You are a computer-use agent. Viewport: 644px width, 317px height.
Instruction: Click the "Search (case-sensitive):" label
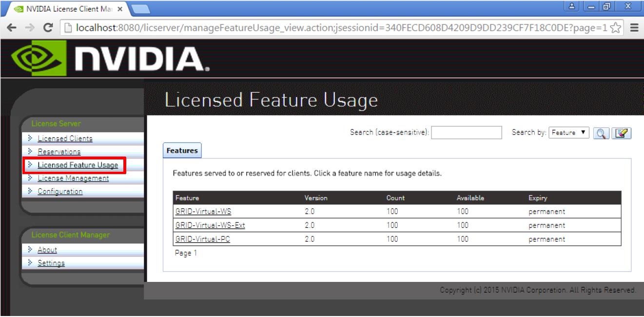tap(390, 133)
